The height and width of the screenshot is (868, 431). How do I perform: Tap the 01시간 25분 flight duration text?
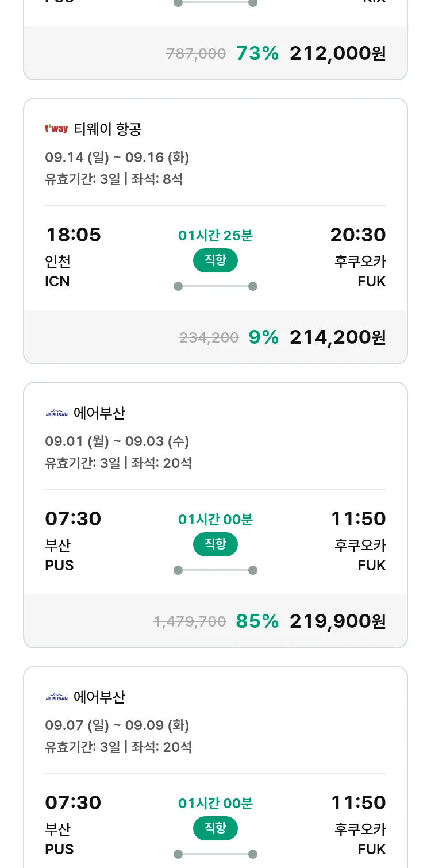[215, 236]
